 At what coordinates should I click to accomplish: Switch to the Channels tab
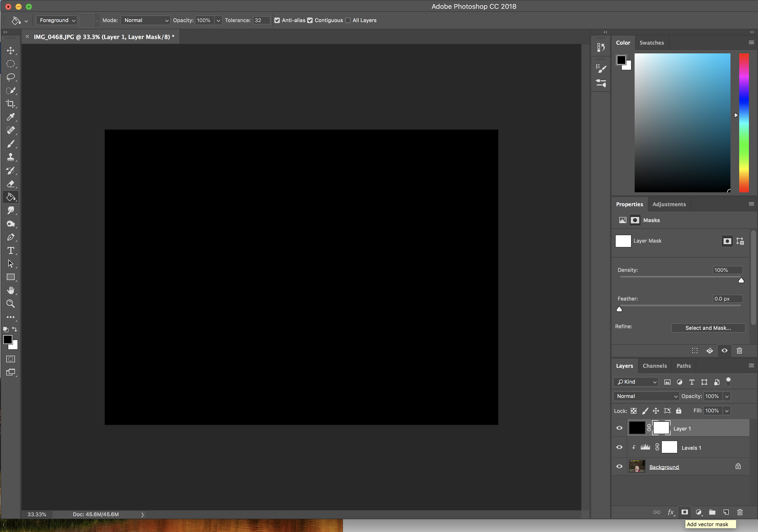coord(654,366)
